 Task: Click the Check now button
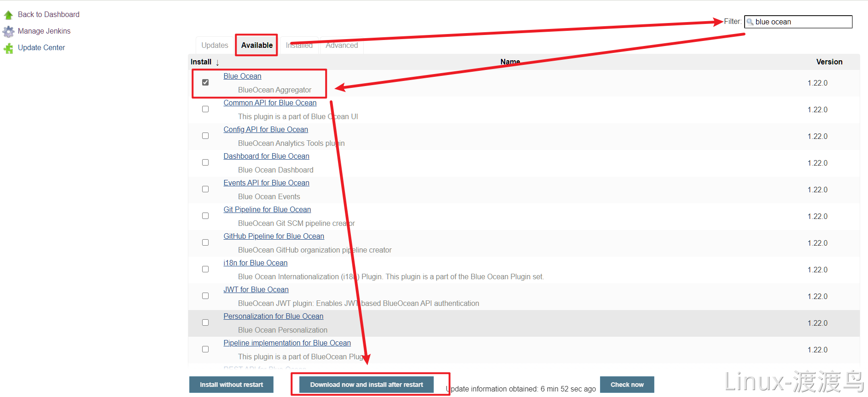pos(627,385)
